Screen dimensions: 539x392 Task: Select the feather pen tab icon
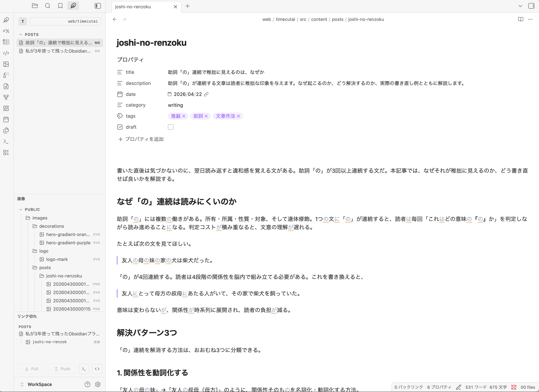click(x=73, y=6)
